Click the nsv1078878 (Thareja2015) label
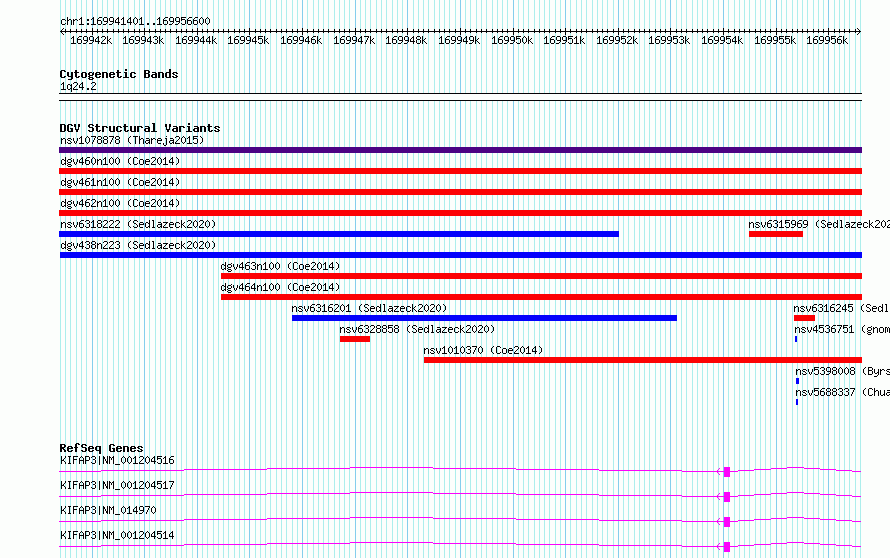 (132, 140)
